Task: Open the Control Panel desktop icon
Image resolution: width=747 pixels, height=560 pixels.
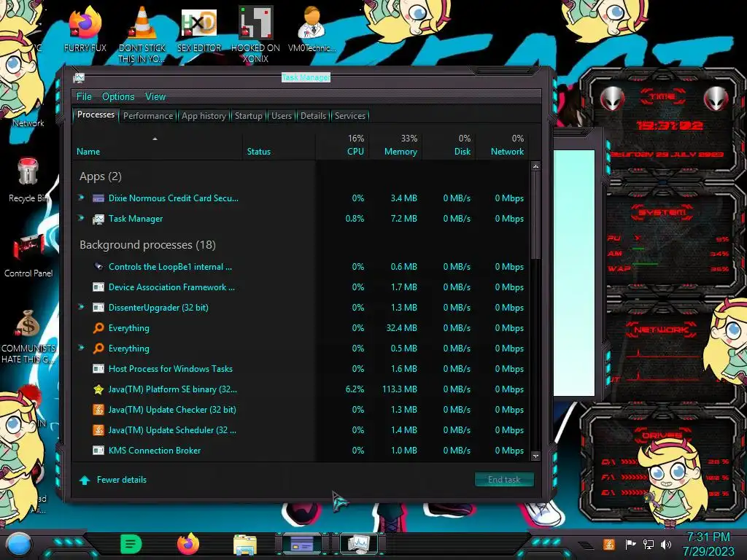Action: (28, 255)
